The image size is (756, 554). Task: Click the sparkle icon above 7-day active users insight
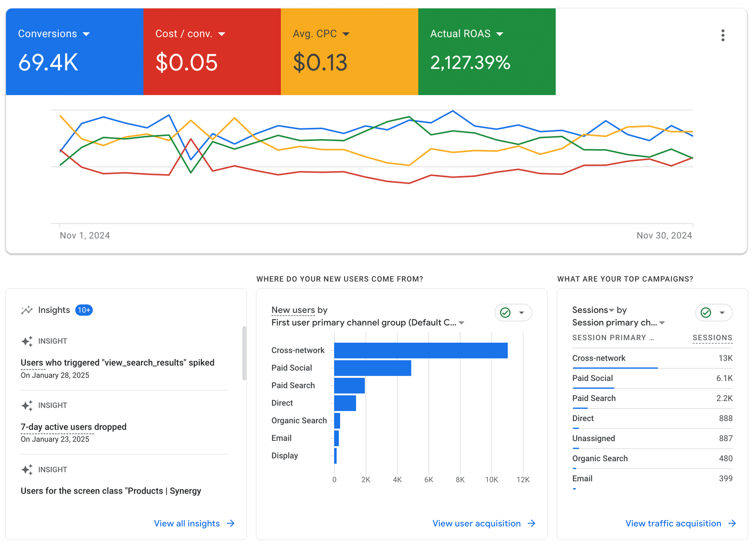pyautogui.click(x=27, y=405)
